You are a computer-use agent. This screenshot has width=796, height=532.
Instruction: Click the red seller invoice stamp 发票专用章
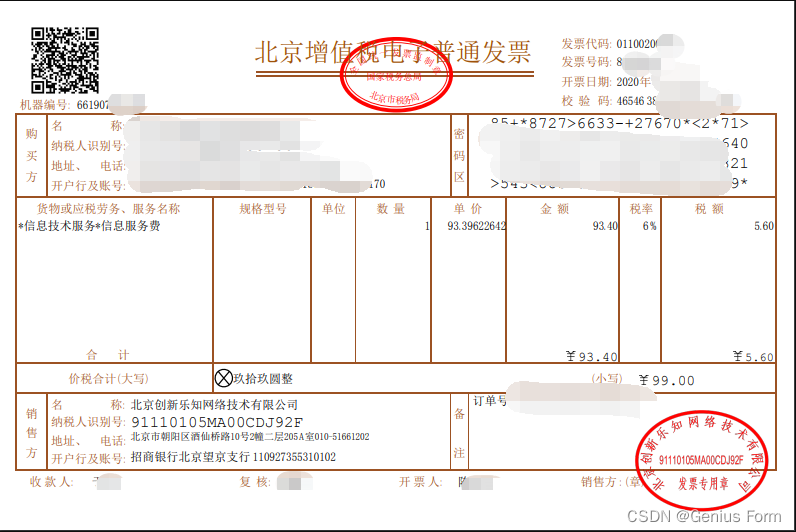click(702, 460)
